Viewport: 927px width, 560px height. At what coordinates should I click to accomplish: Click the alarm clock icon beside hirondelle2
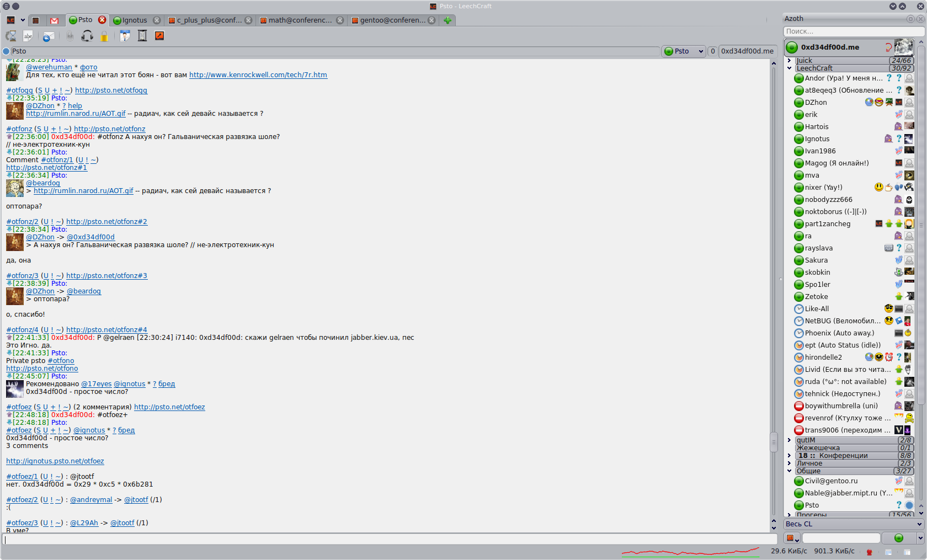(x=889, y=357)
